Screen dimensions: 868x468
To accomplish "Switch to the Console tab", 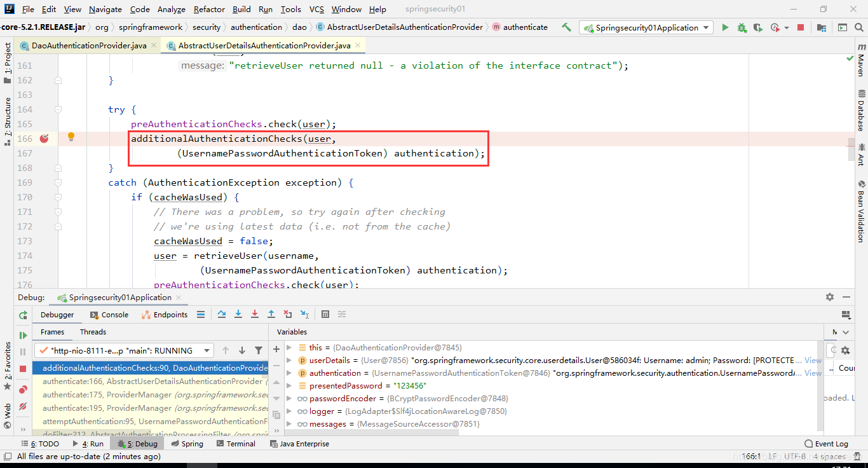I will (x=109, y=315).
